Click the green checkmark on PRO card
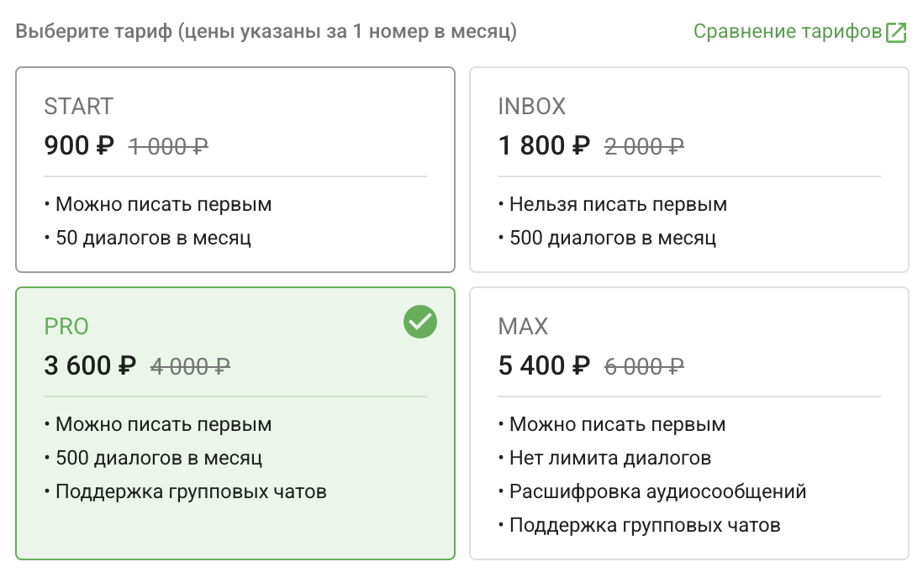 tap(419, 322)
